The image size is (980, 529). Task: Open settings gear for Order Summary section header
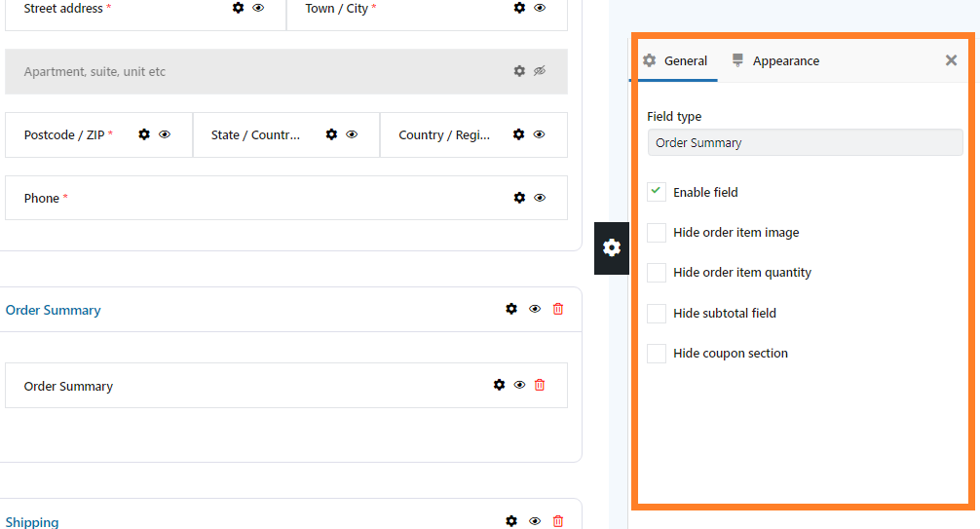coord(511,309)
